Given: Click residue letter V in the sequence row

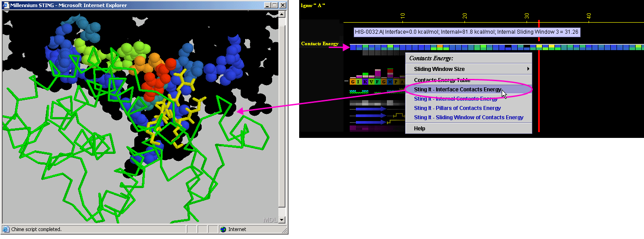Looking at the screenshot, I should [x=371, y=82].
